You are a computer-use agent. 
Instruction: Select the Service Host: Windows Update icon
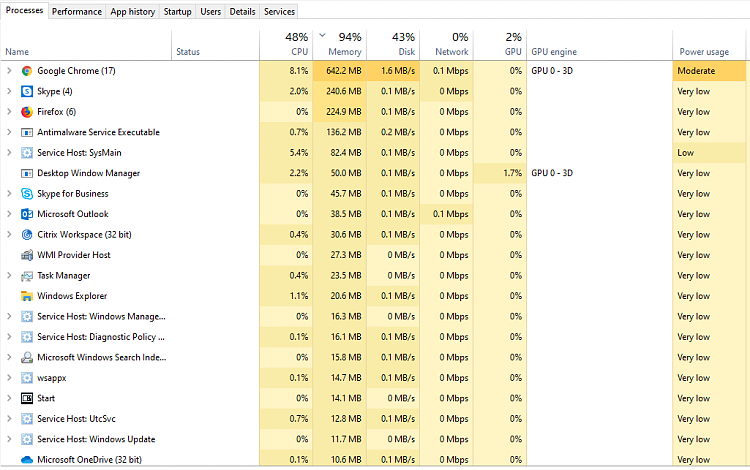coord(27,439)
